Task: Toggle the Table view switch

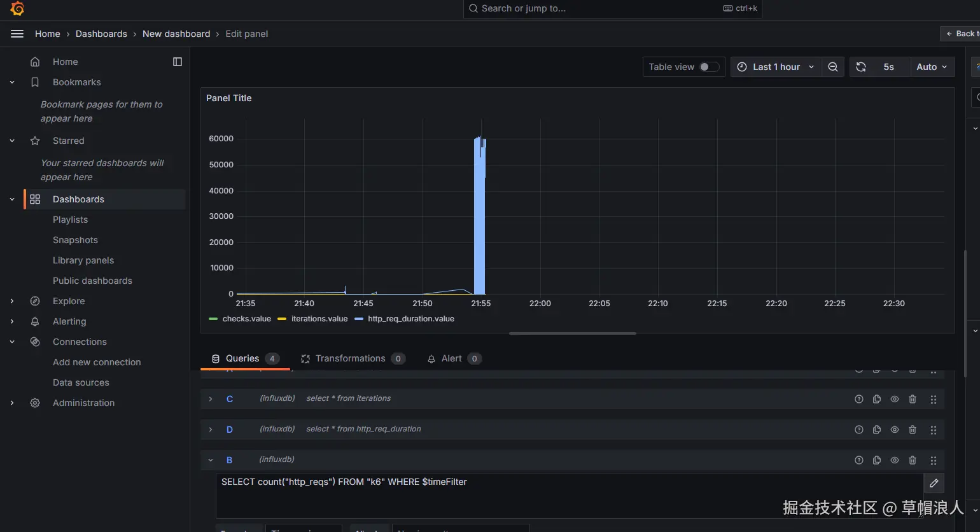Action: (x=709, y=67)
